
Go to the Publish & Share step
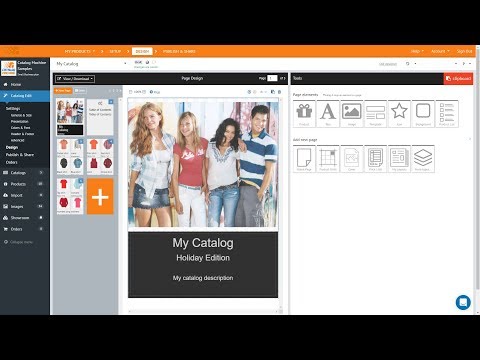(x=179, y=51)
